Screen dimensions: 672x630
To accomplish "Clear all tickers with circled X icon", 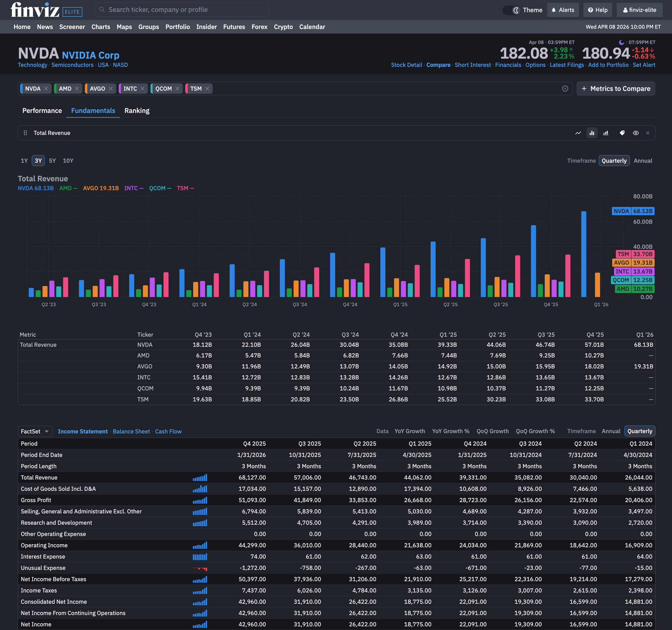I will pyautogui.click(x=565, y=89).
